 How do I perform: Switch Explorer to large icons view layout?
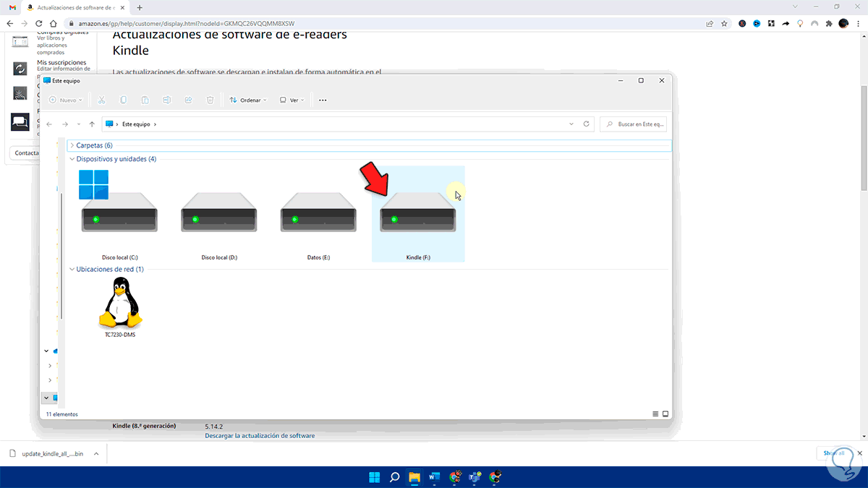click(x=665, y=414)
